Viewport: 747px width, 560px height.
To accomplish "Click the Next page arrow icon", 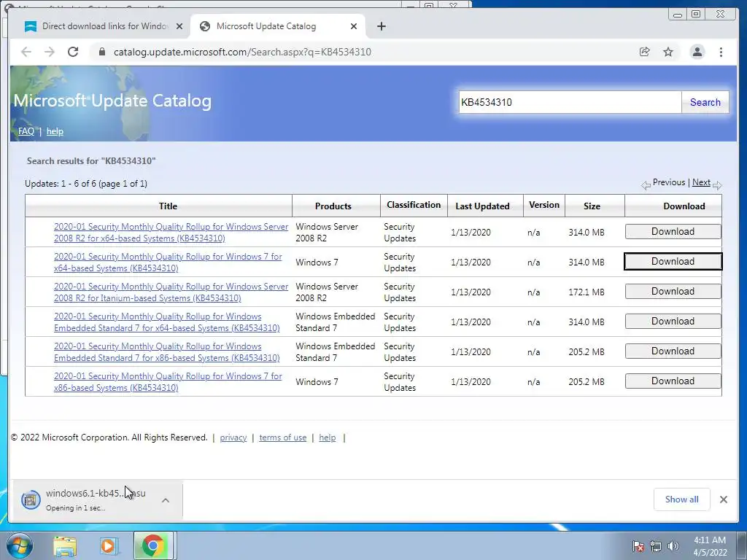I will [717, 184].
